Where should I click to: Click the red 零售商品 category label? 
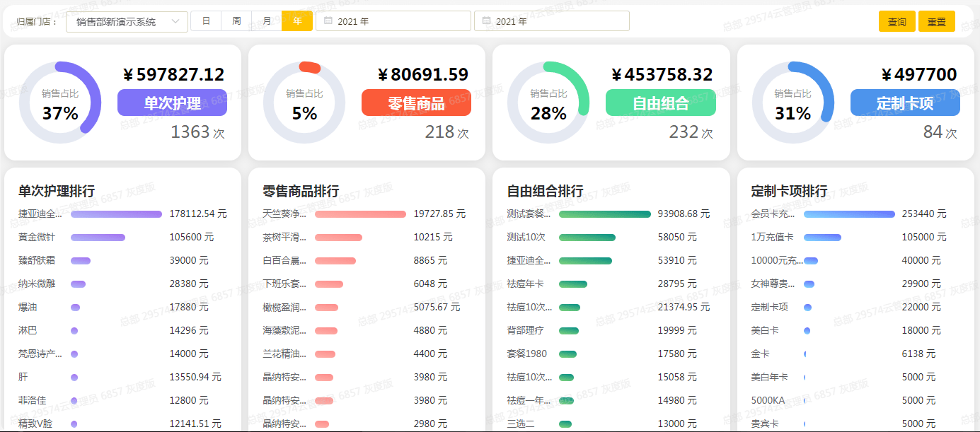416,103
